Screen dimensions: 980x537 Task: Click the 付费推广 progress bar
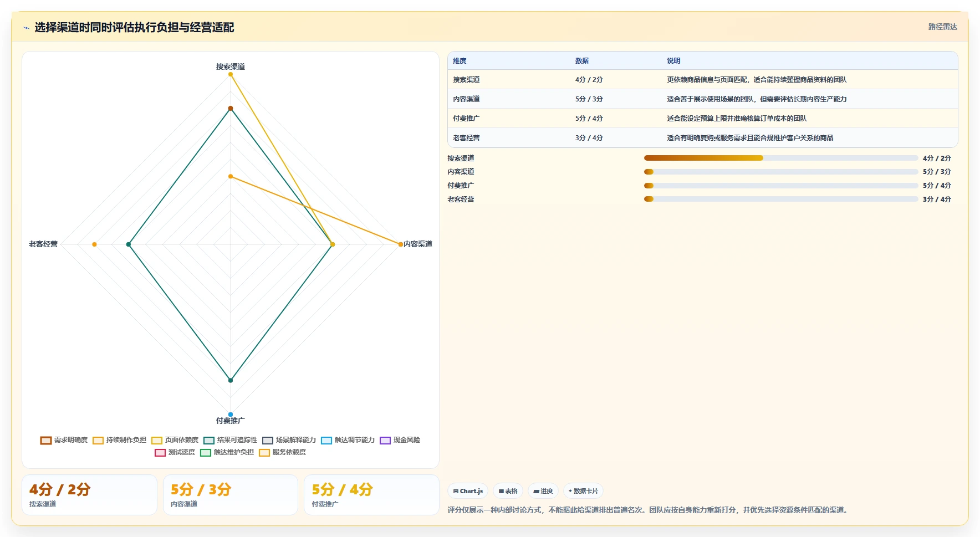[x=781, y=186]
